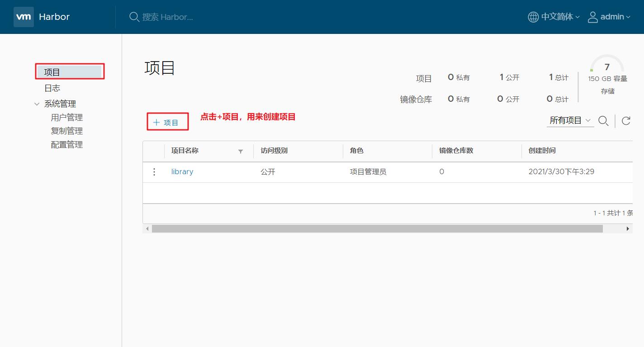Open the library project link

[182, 172]
